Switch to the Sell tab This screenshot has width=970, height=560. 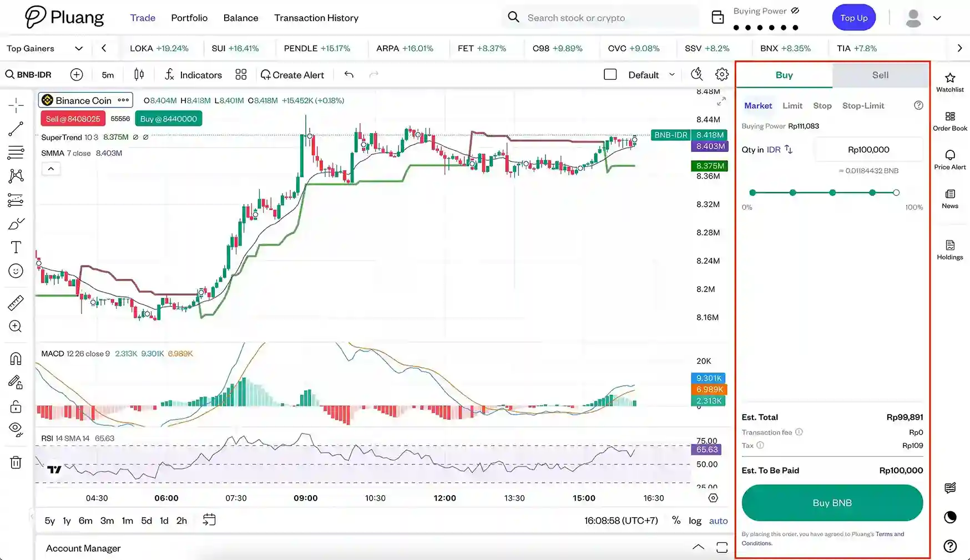[x=880, y=75]
